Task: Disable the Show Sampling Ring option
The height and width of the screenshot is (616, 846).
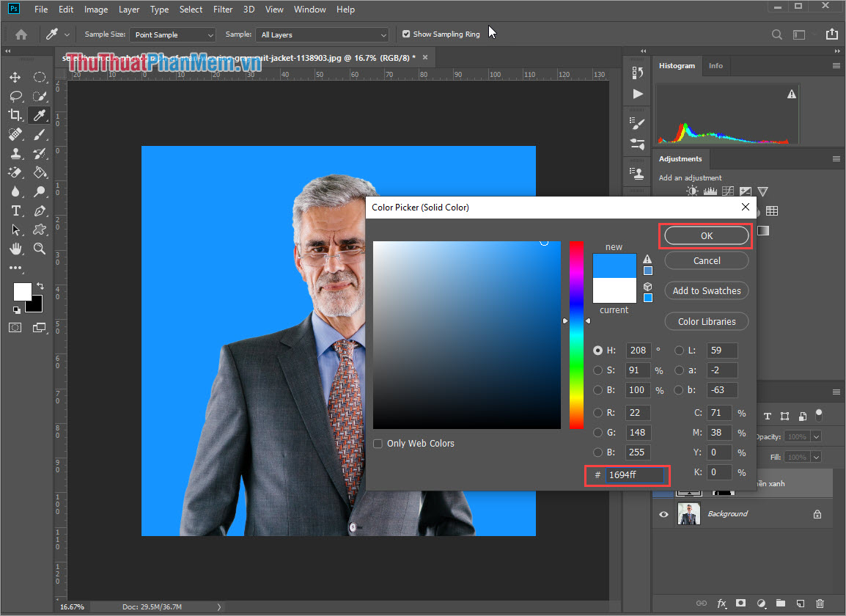Action: (x=405, y=34)
